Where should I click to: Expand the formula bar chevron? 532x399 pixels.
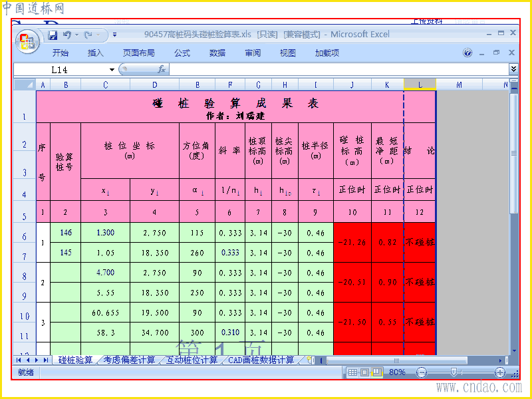click(x=513, y=69)
